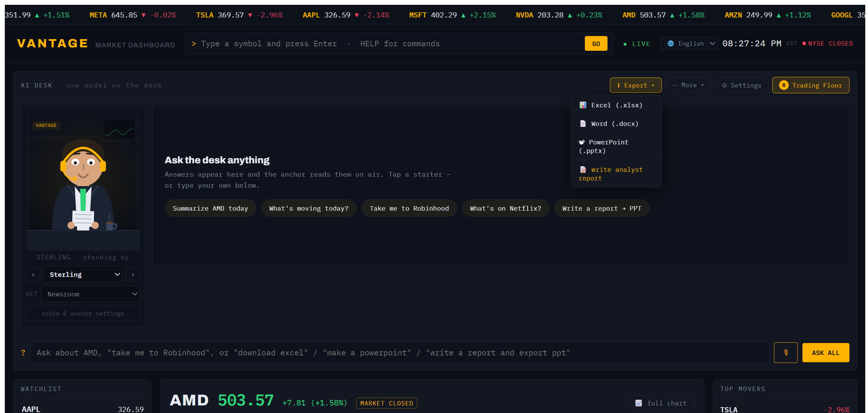Click the Sterling anchor video thumbnail

[x=83, y=182]
